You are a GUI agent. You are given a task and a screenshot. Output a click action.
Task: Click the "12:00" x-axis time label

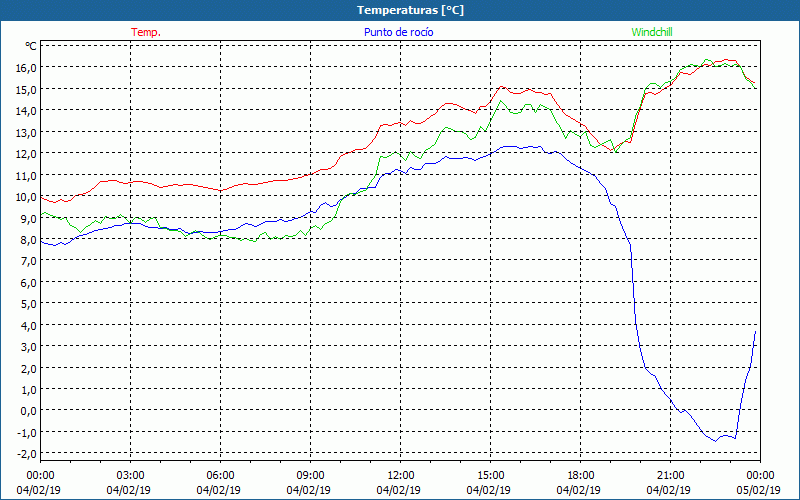coord(401,476)
